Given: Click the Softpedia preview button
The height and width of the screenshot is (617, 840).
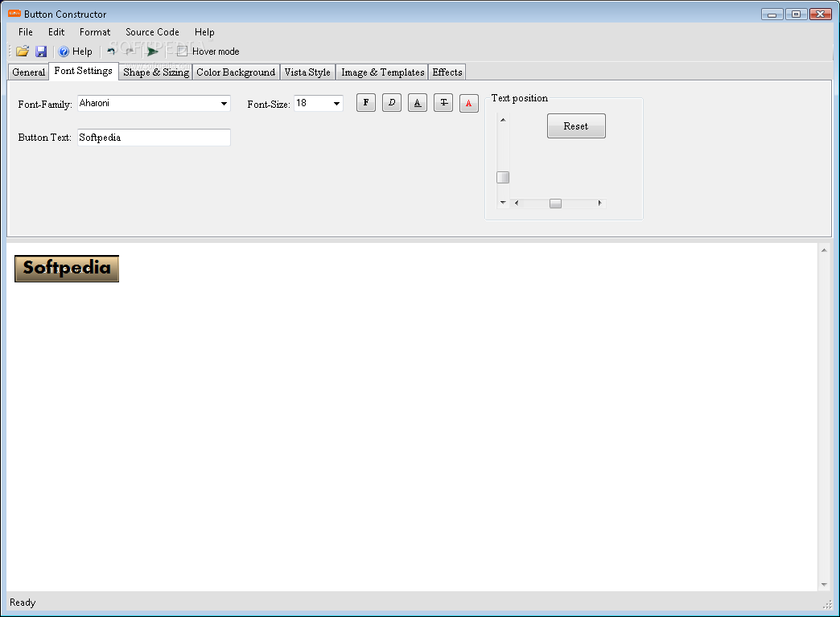Looking at the screenshot, I should [67, 269].
